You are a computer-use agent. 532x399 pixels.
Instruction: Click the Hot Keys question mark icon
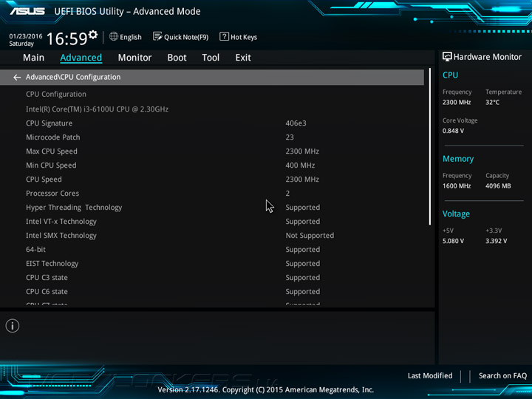point(224,36)
